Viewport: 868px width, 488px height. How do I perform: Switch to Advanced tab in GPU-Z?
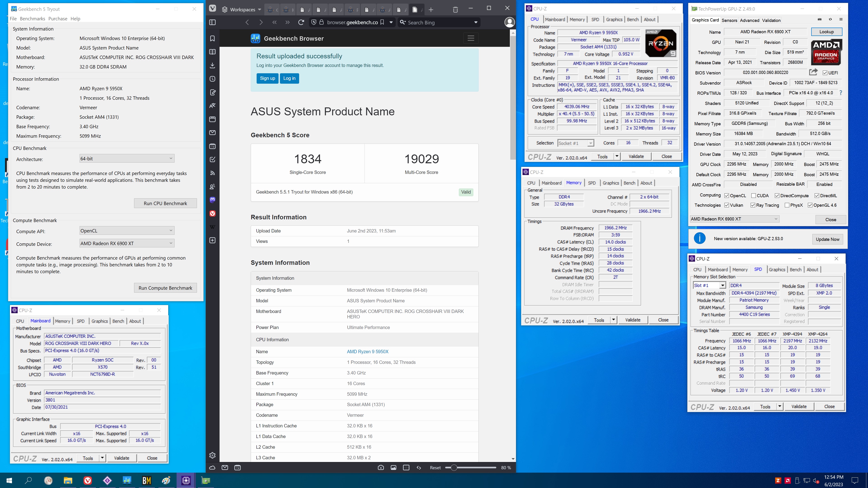click(749, 20)
